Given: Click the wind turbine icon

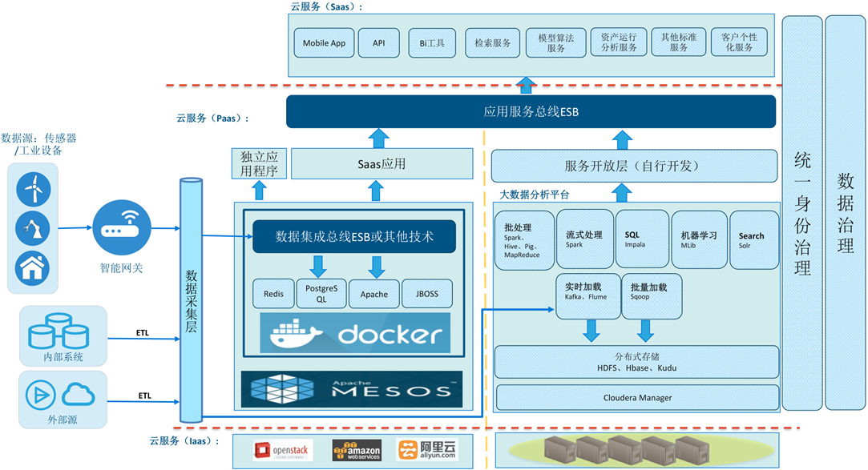Looking at the screenshot, I should pos(33,189).
